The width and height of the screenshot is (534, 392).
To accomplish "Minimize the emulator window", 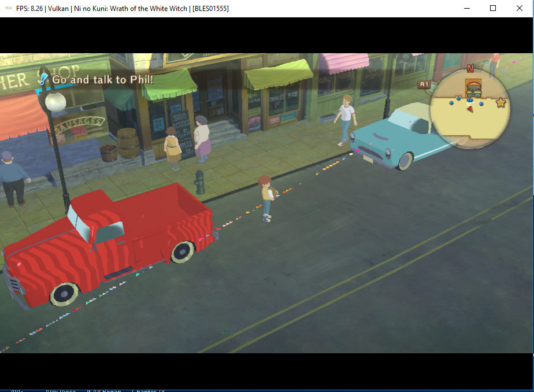I will click(x=467, y=8).
